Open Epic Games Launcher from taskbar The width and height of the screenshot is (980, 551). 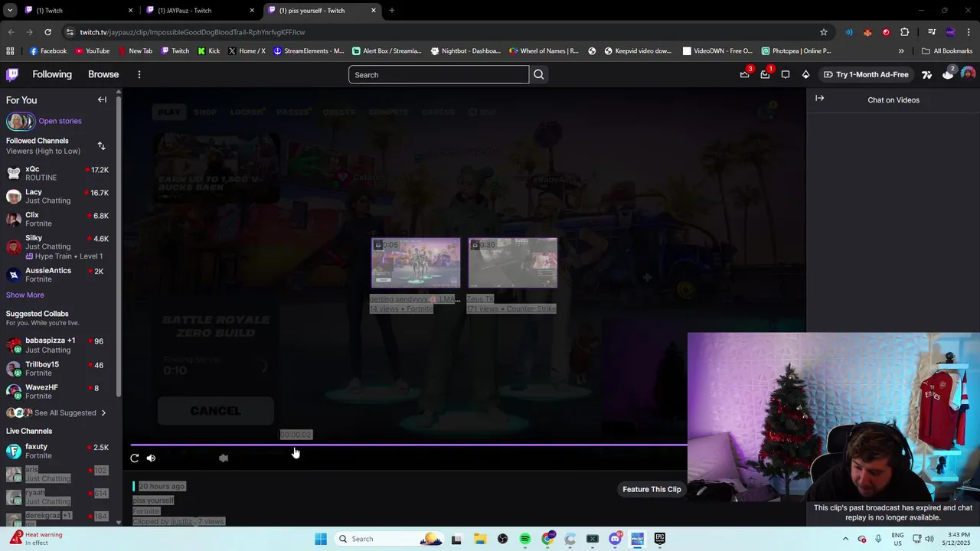pos(660,539)
